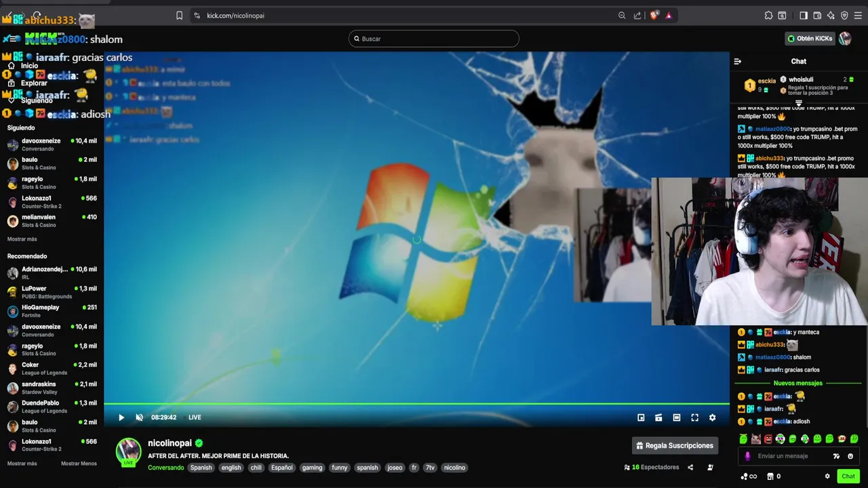Viewport: 868px width, 488px height.
Task: Create a clip of the stream
Action: 658,418
